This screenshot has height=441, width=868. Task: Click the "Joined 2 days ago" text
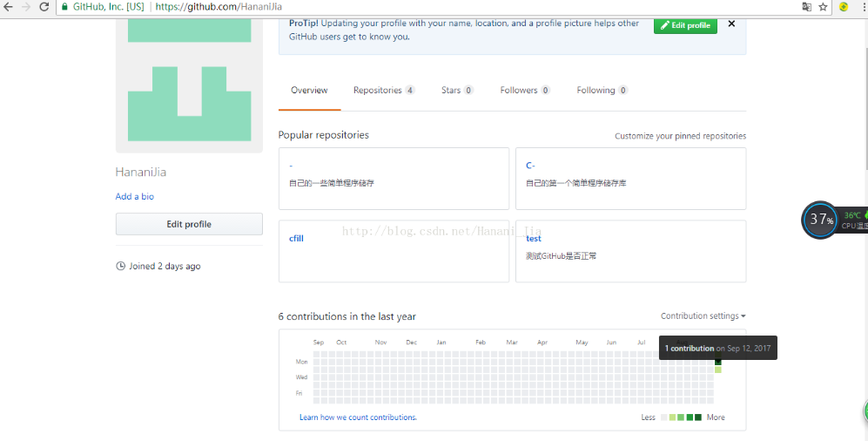[x=165, y=266]
